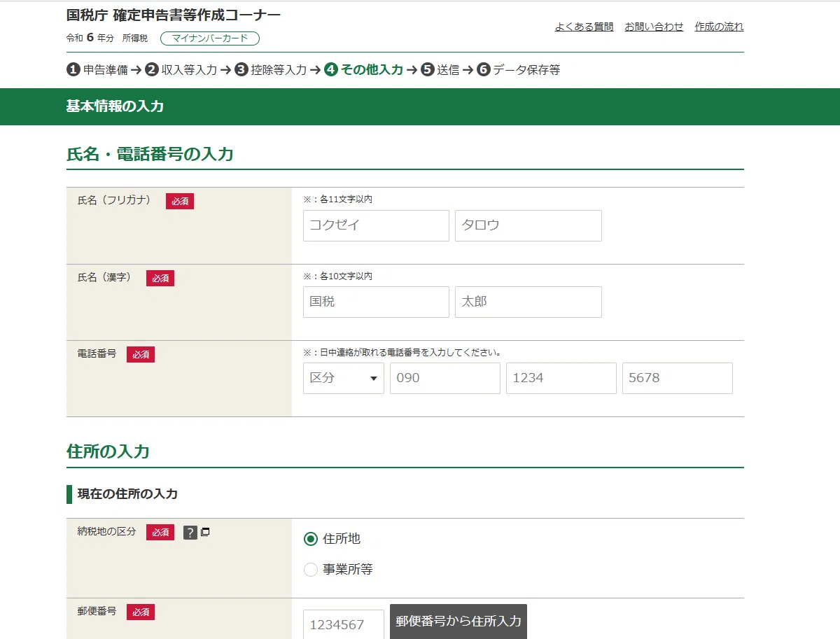
Task: Click the 現在の住所の入力 subheading
Action: [x=127, y=494]
